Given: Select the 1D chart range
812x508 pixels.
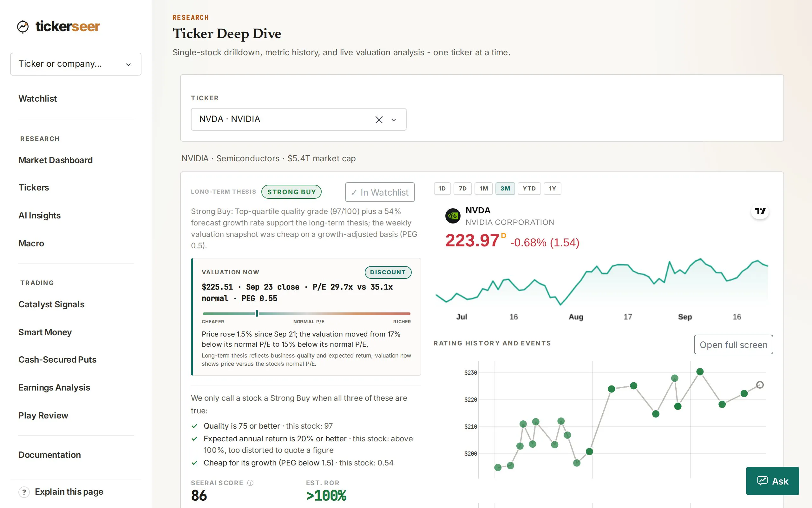Looking at the screenshot, I should (442, 189).
